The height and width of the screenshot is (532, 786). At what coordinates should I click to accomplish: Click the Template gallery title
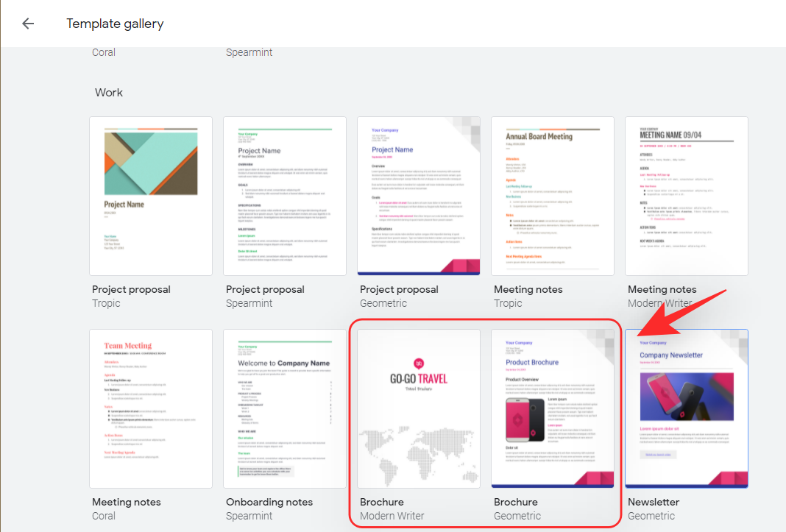[x=115, y=24]
